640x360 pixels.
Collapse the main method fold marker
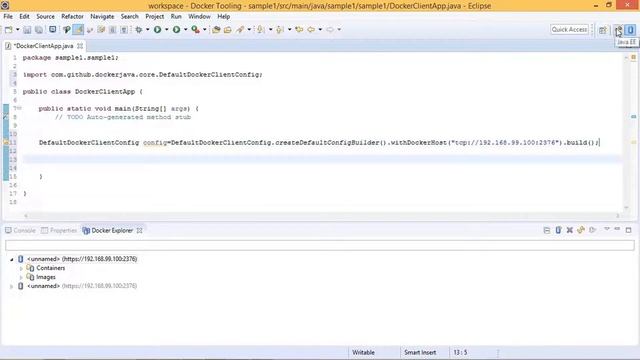[20, 108]
